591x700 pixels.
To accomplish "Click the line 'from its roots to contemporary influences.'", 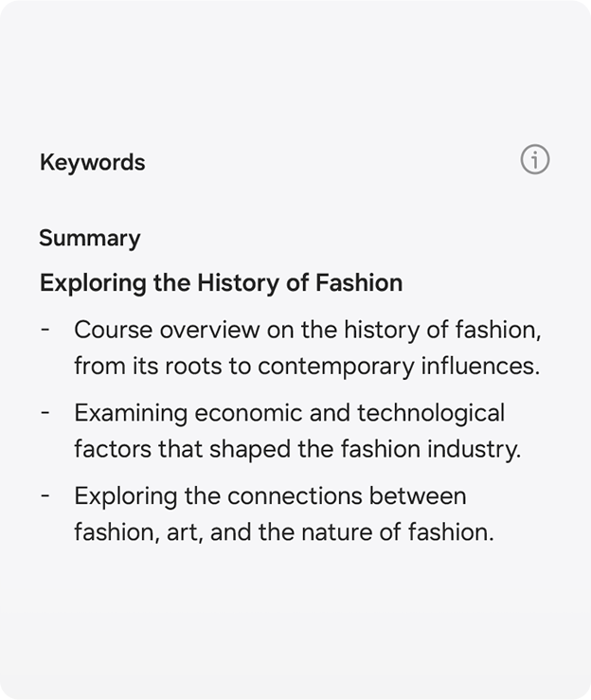I will click(x=307, y=367).
